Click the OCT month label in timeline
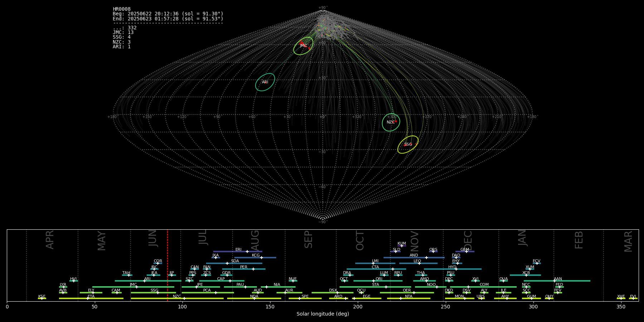Screen dimensions: 644x322 point(360,240)
